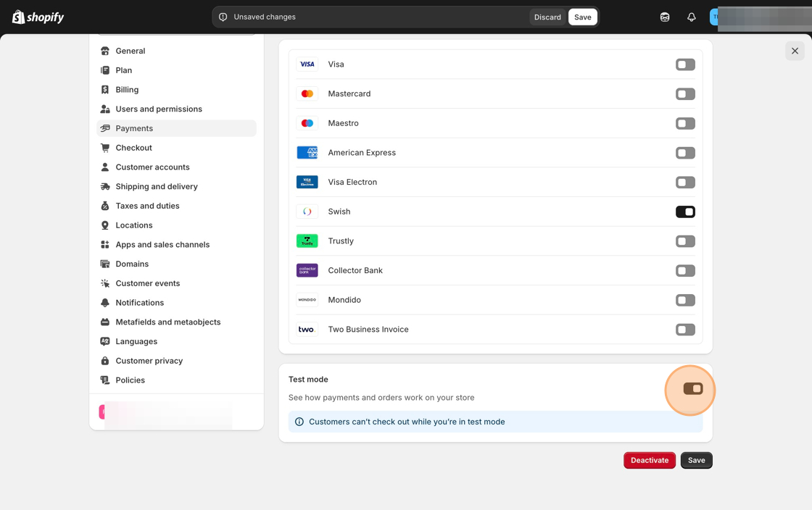This screenshot has width=812, height=510.
Task: Close the settings panel
Action: 795,51
